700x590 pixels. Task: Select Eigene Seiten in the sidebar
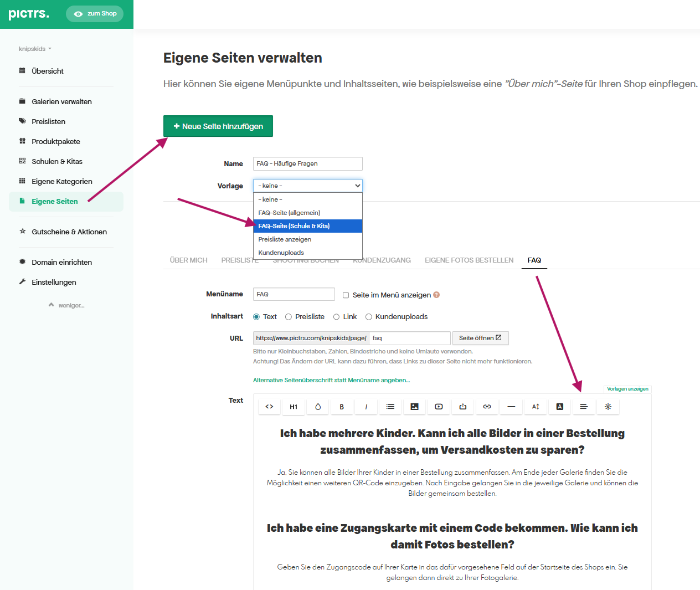66,201
